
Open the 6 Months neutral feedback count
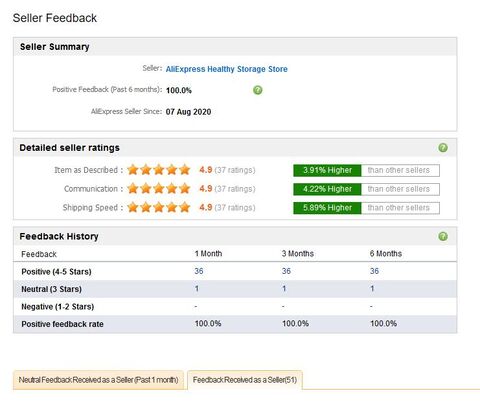pos(372,288)
